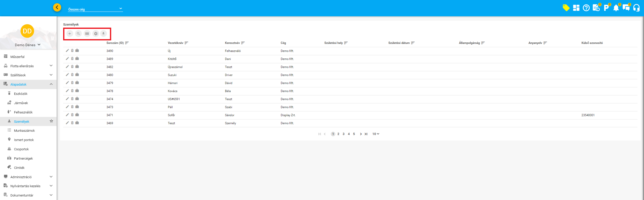The height and width of the screenshot is (200, 644).
Task: Open table settings gear icon
Action: 96,34
